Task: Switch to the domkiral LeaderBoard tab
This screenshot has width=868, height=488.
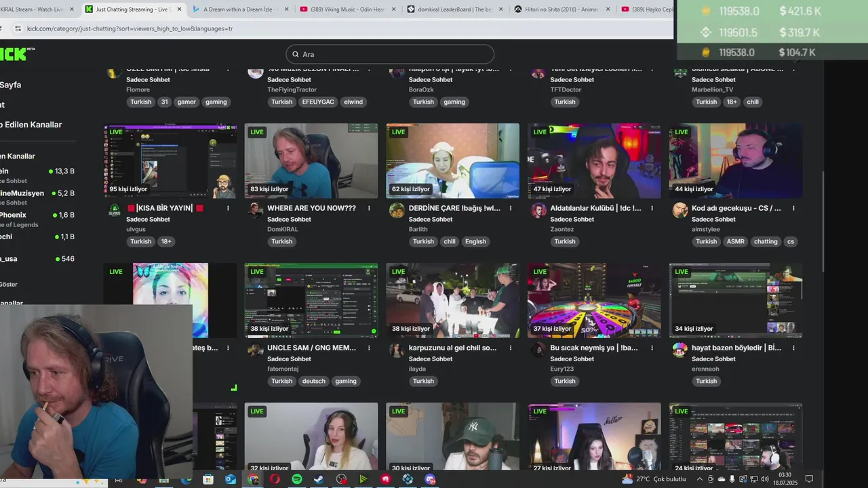Action: (454, 9)
